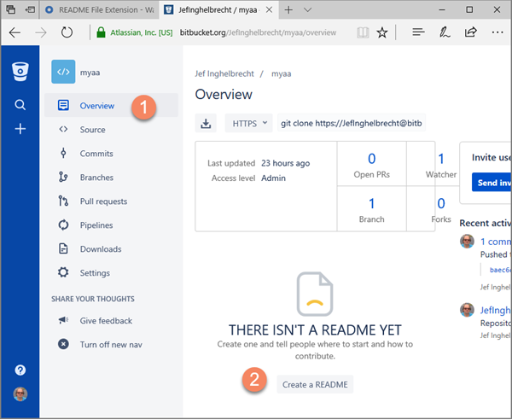Viewport: 512px width, 420px height.
Task: Click the green lock security icon
Action: [x=101, y=32]
